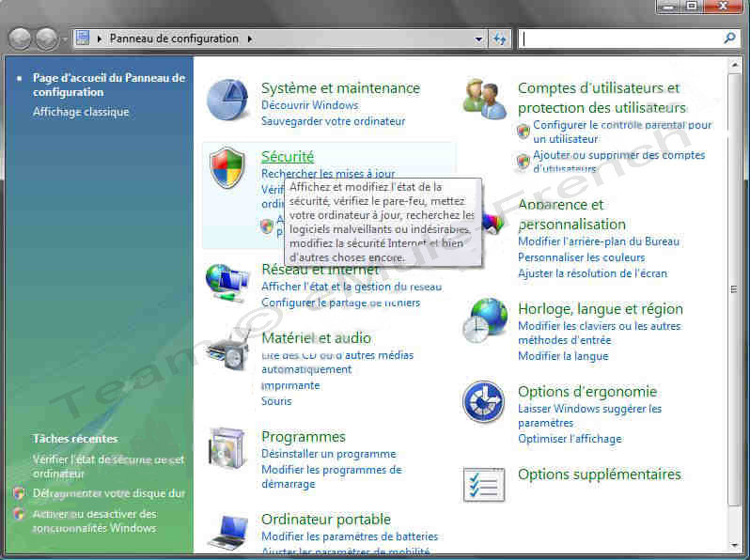The width and height of the screenshot is (750, 560).
Task: Click the Sécurité shield icon
Action: 227,167
